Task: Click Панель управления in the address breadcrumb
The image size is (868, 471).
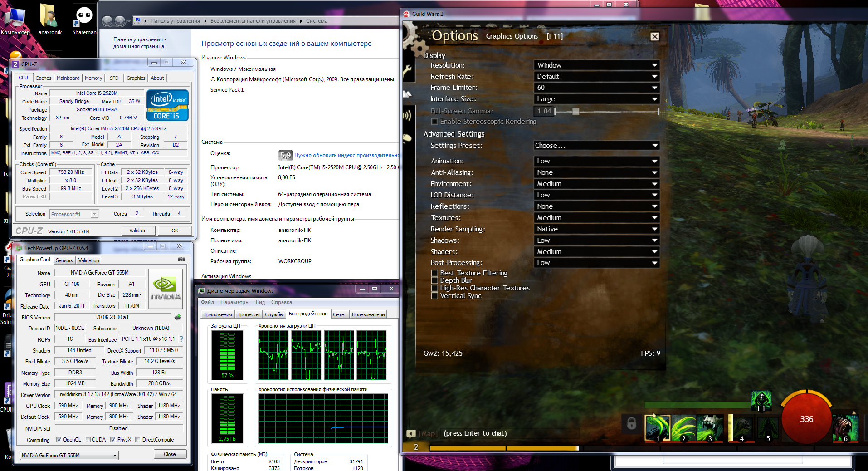Action: [x=175, y=21]
